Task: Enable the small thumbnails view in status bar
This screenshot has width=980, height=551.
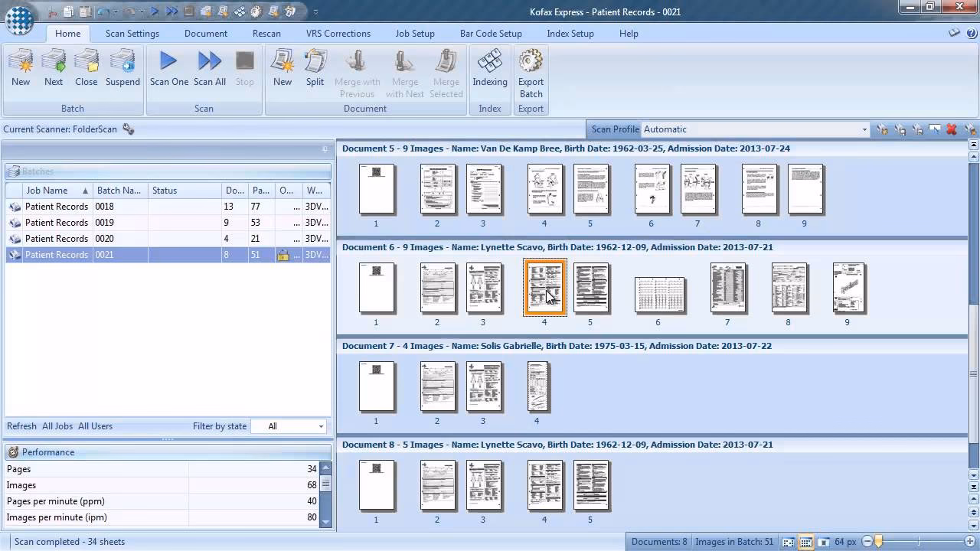Action: click(806, 542)
